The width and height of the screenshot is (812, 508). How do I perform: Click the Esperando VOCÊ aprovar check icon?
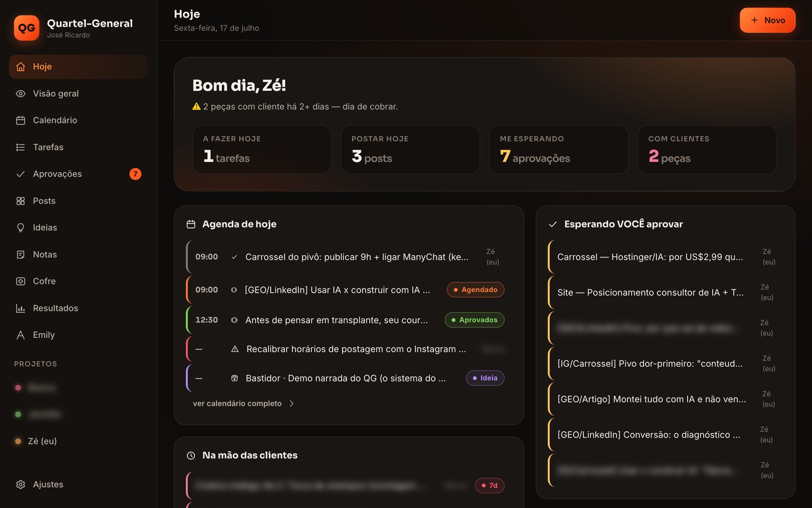point(553,224)
